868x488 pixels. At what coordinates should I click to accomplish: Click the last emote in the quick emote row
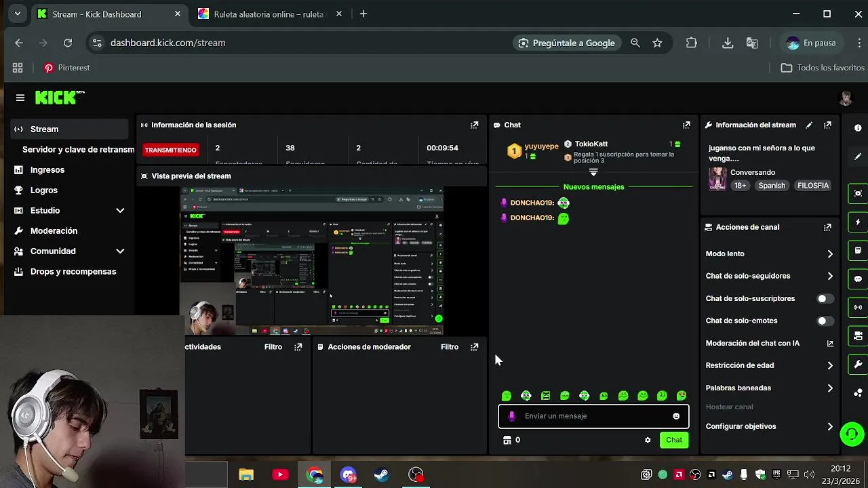coord(682,396)
